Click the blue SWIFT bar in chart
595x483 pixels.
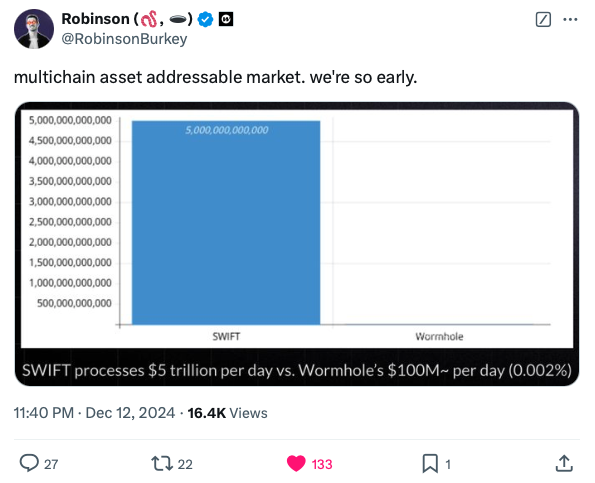click(x=226, y=223)
